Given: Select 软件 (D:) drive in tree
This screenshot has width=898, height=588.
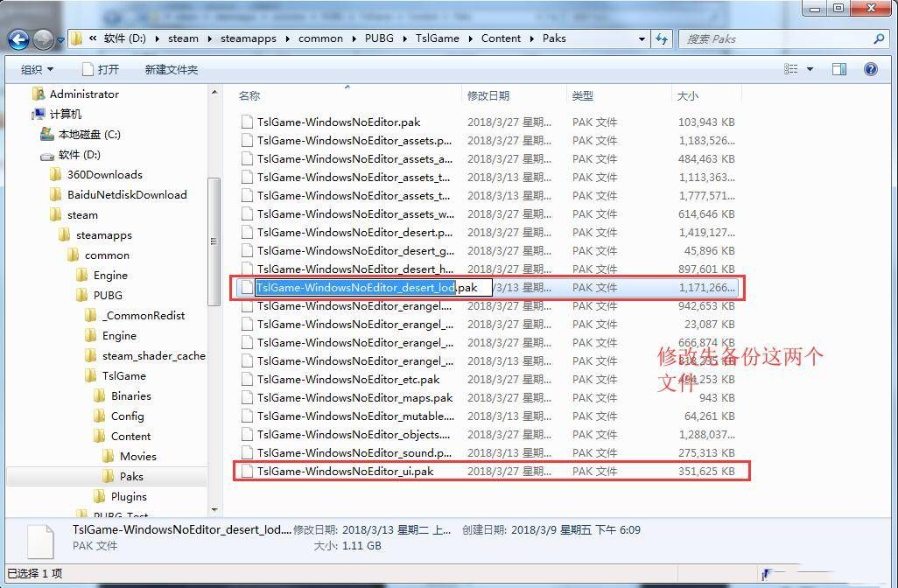Looking at the screenshot, I should (79, 155).
